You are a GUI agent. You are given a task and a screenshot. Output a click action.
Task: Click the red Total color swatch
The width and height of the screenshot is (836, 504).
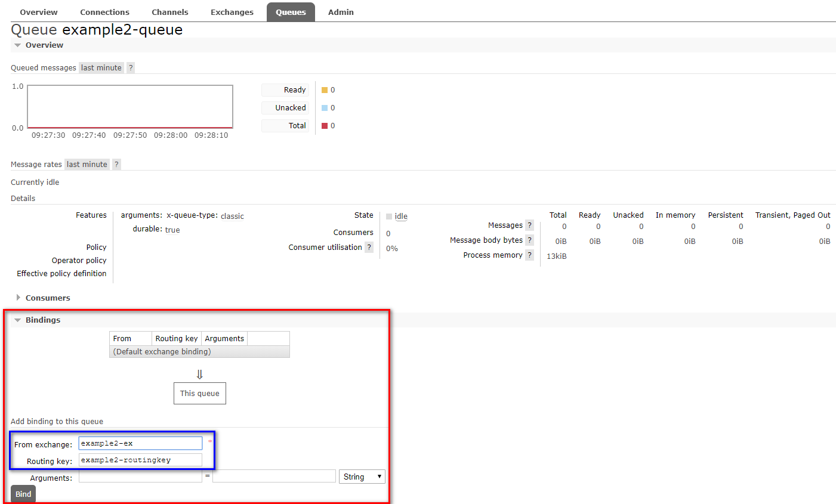point(325,126)
